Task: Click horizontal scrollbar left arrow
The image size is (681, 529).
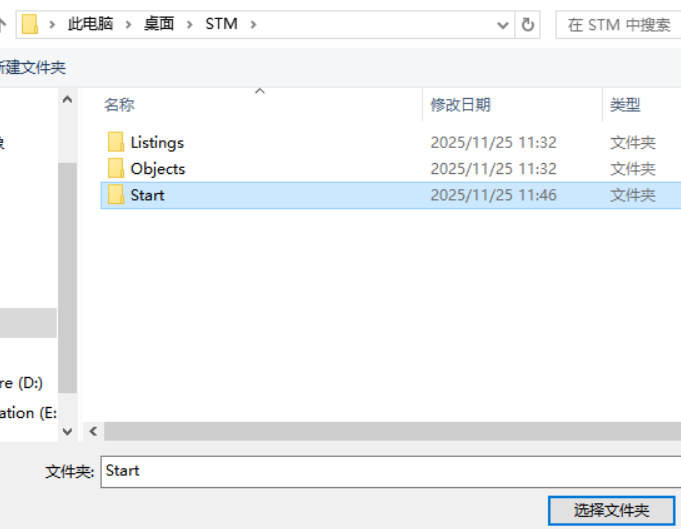Action: (93, 431)
